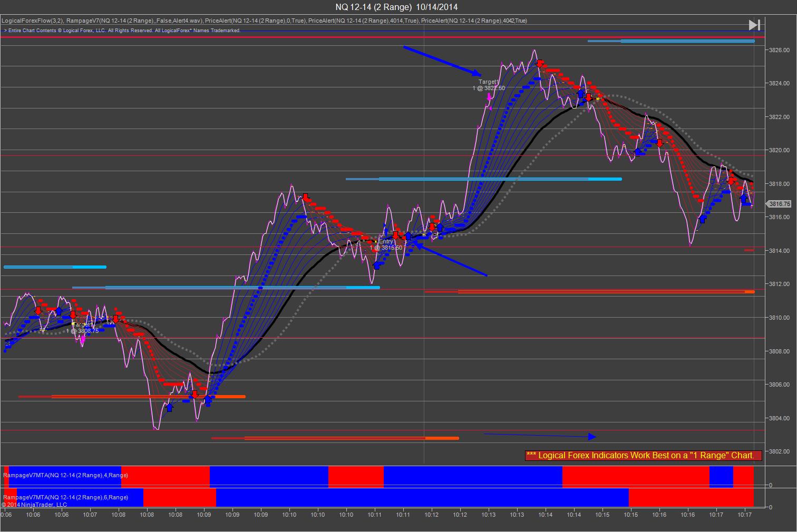Click the 10:07 time axis label
The width and height of the screenshot is (797, 532).
[90, 515]
